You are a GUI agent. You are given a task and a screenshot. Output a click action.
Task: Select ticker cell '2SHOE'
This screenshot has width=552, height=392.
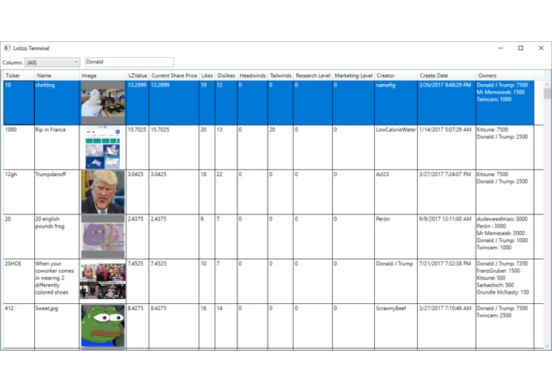point(19,281)
